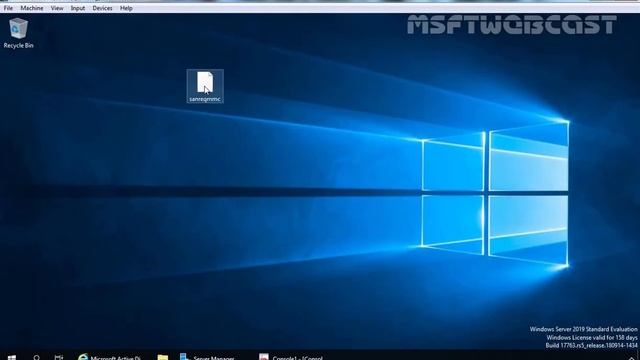Select the Recycle Bin desktop icon
This screenshot has height=360, width=640.
pyautogui.click(x=18, y=33)
